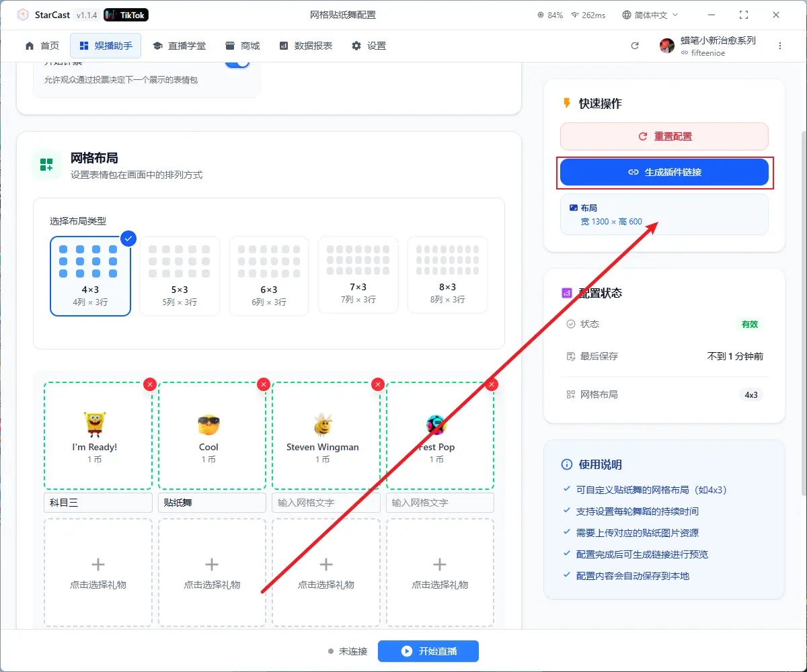
Task: Click the plus icon in first empty gift slot
Action: pyautogui.click(x=98, y=564)
